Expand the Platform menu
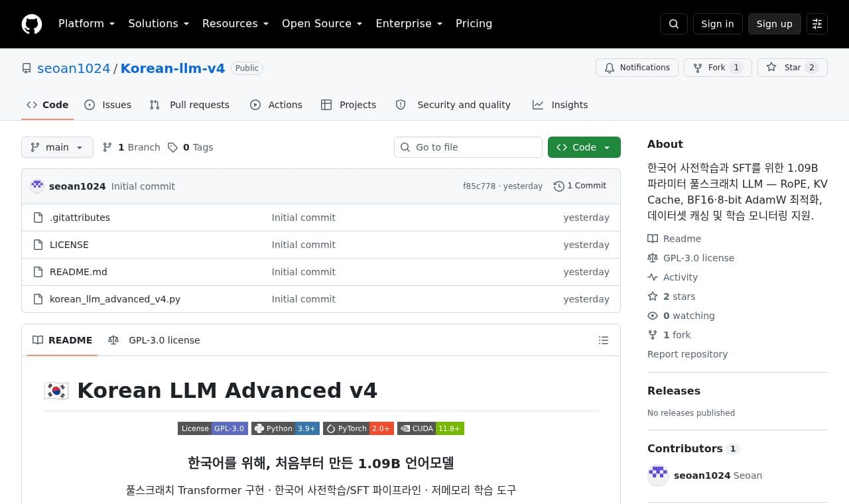The image size is (849, 504). pos(86,24)
